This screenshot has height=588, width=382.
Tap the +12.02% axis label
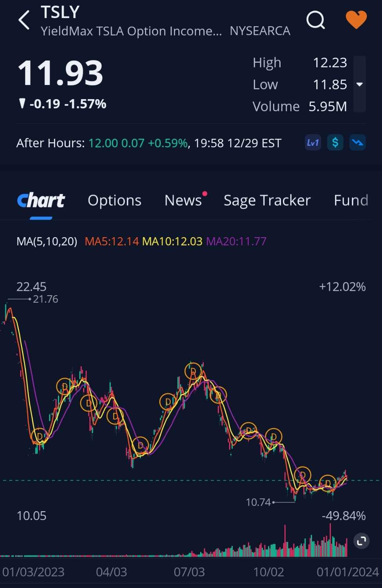pos(342,287)
